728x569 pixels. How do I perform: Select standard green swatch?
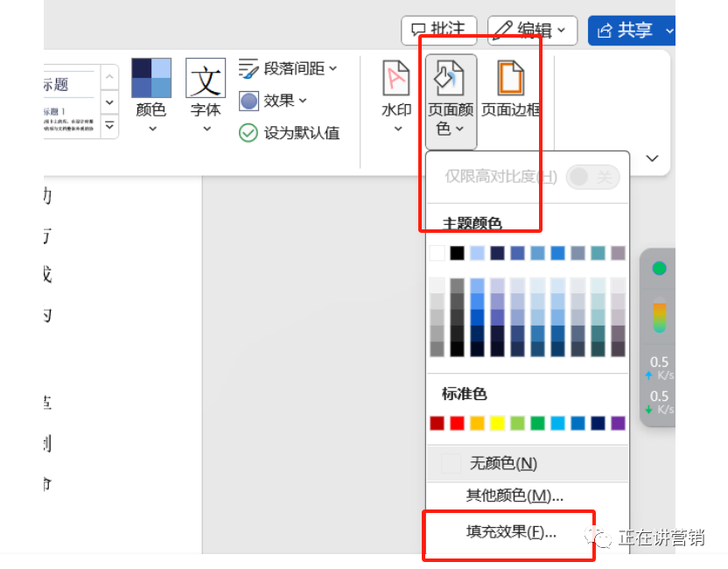537,423
